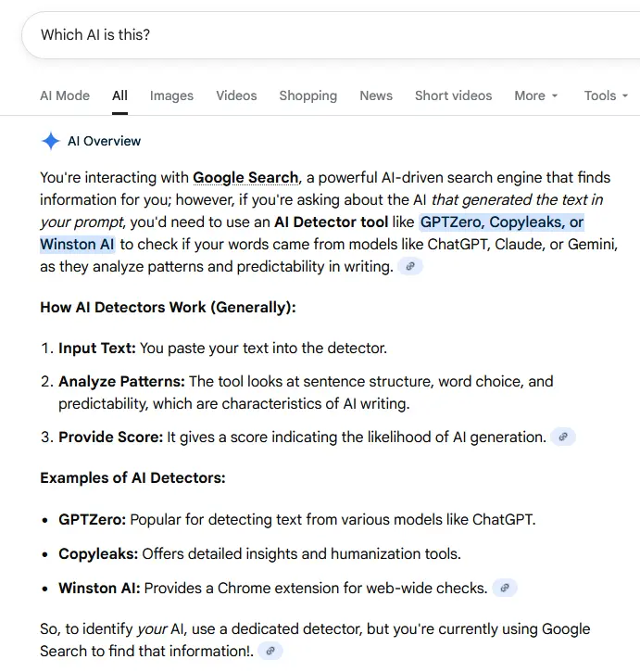640x672 pixels.
Task: Open the Images tab
Action: (x=171, y=95)
